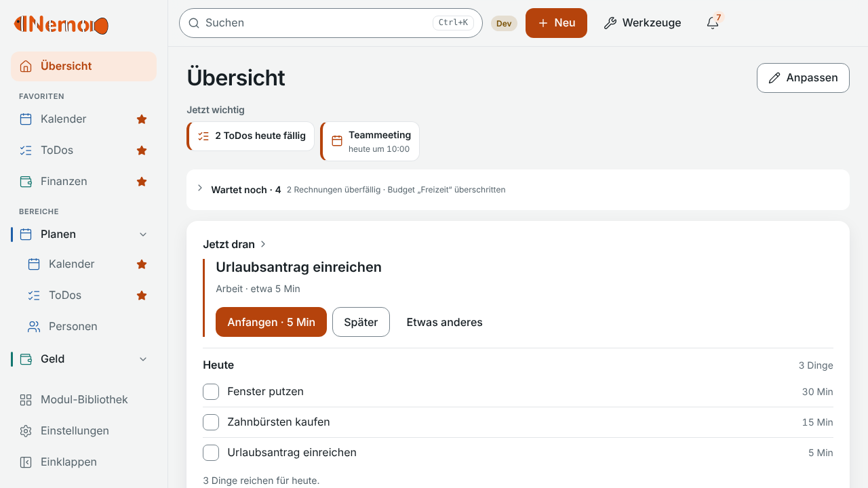The width and height of the screenshot is (868, 488).
Task: Toggle star for Kalender under Planen
Action: [x=142, y=264]
